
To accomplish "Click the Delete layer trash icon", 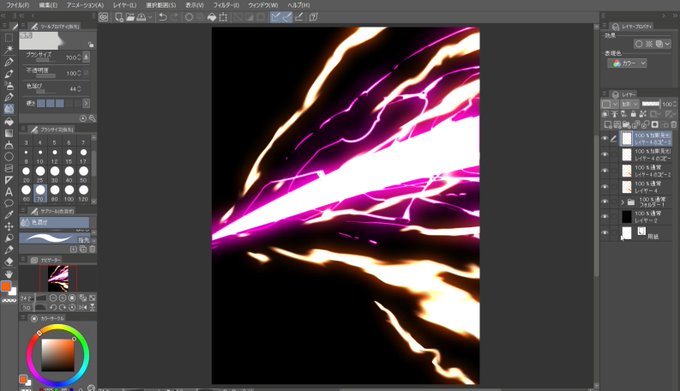I will tap(673, 125).
